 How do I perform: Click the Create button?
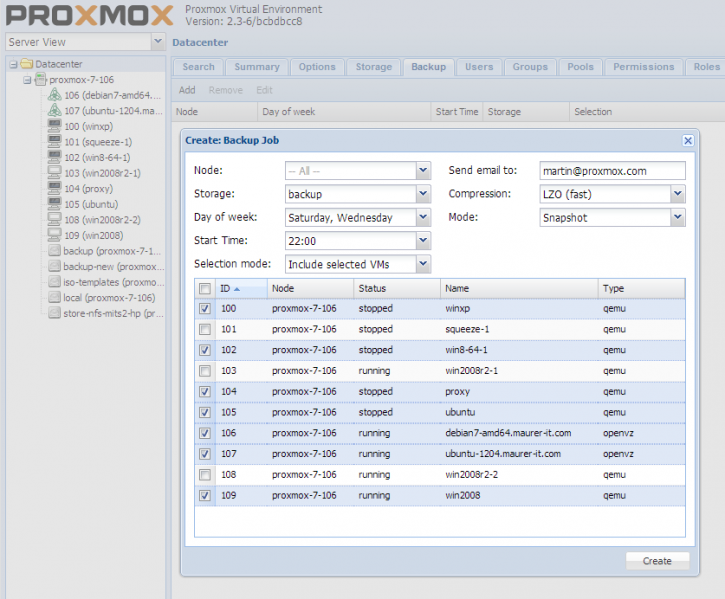pos(657,561)
